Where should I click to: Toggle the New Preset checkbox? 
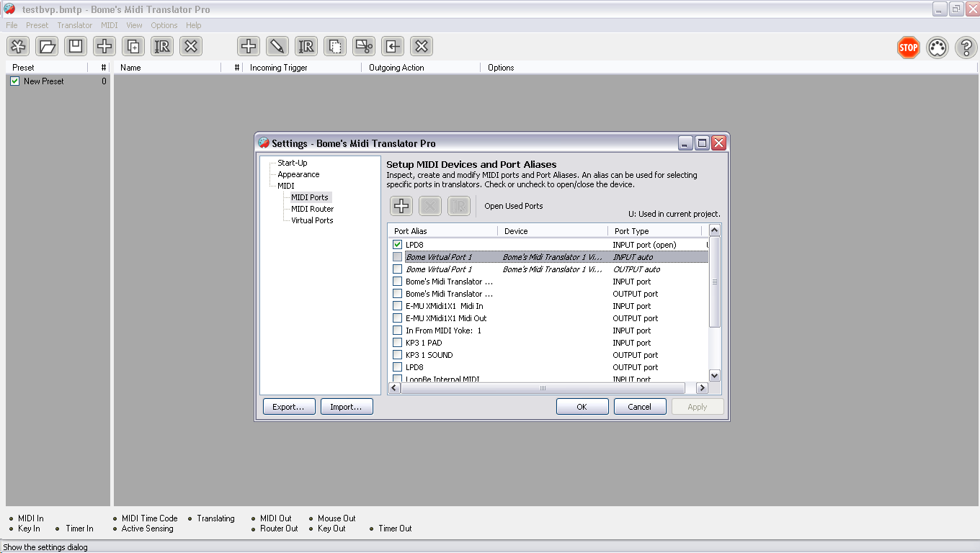tap(14, 81)
